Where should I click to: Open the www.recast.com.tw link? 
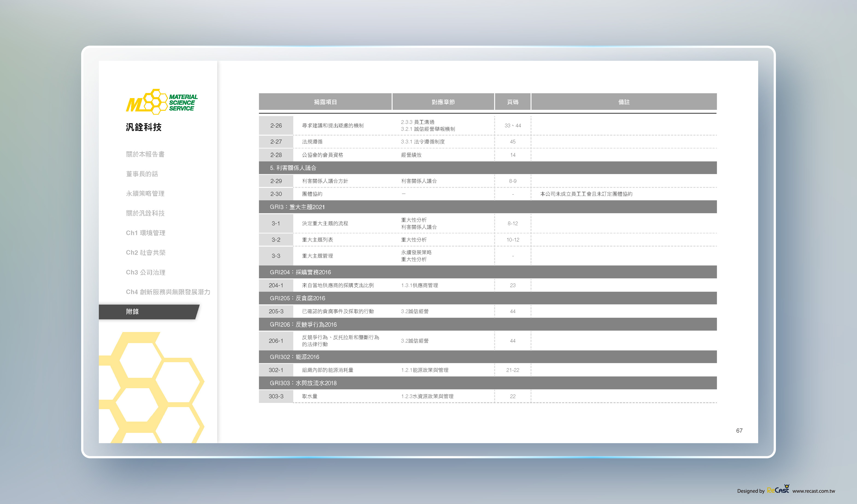813,491
